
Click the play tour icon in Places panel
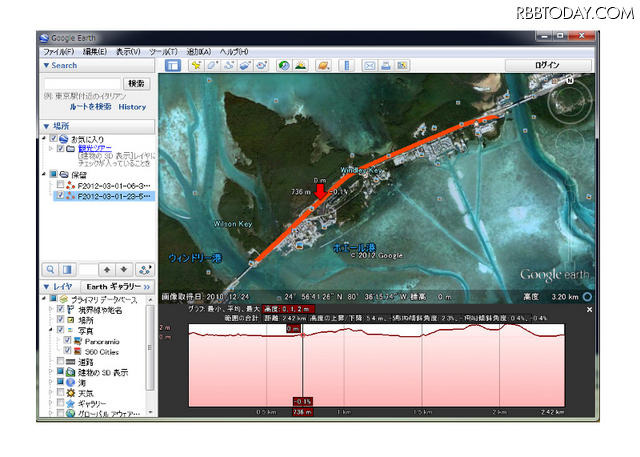(144, 270)
